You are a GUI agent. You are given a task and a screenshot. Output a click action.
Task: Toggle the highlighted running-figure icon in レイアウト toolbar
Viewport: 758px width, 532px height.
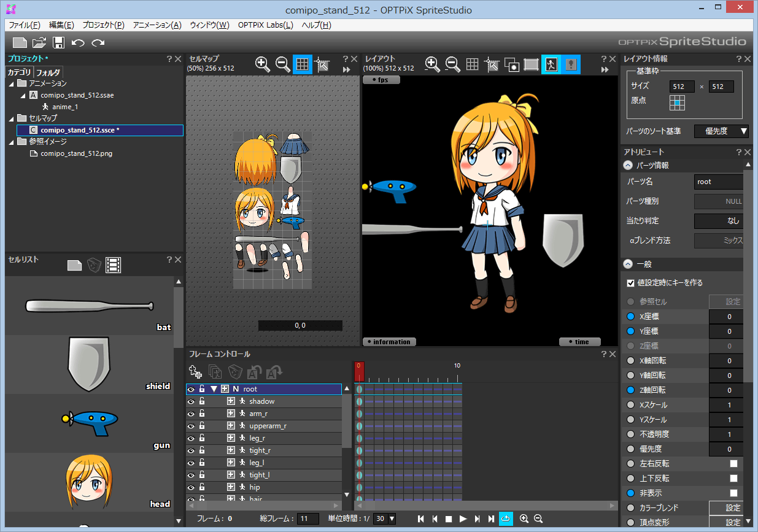point(551,64)
